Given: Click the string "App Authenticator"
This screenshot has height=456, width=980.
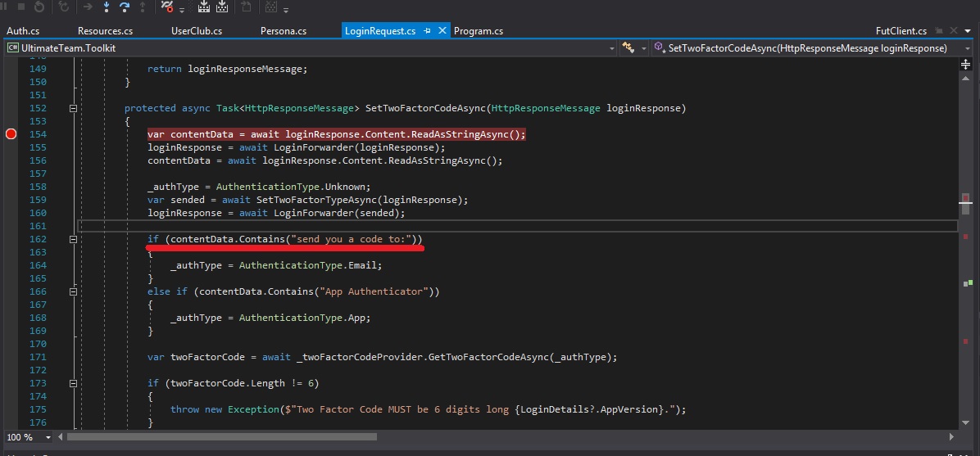Looking at the screenshot, I should (x=374, y=291).
